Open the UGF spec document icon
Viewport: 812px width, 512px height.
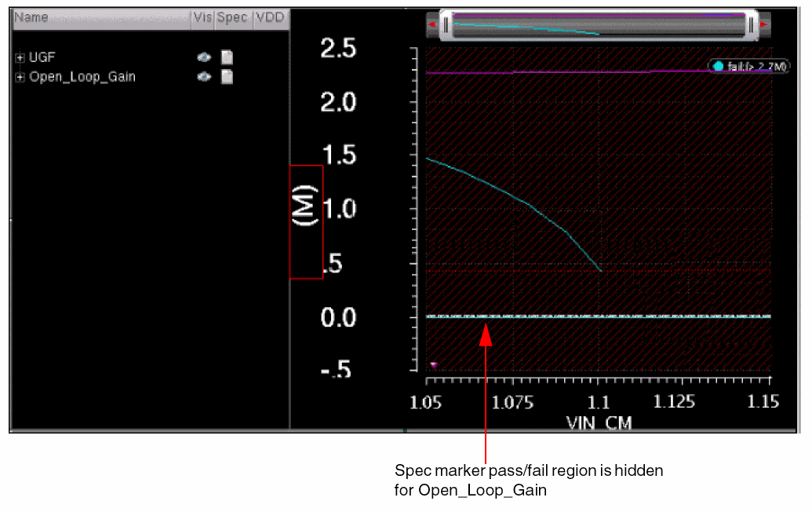click(x=227, y=57)
